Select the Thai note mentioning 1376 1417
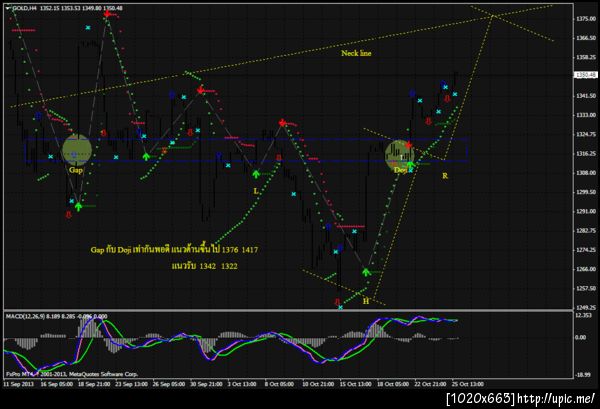This screenshot has height=409, width=600. click(x=174, y=249)
